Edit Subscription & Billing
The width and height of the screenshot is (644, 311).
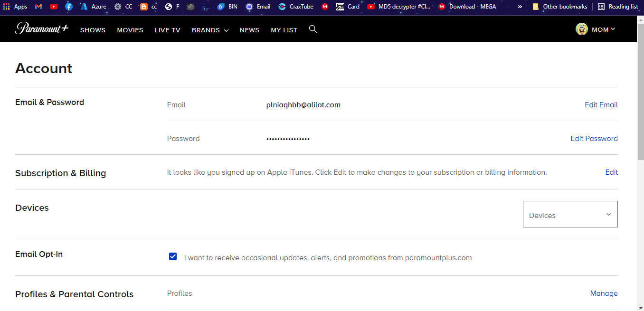pos(612,172)
